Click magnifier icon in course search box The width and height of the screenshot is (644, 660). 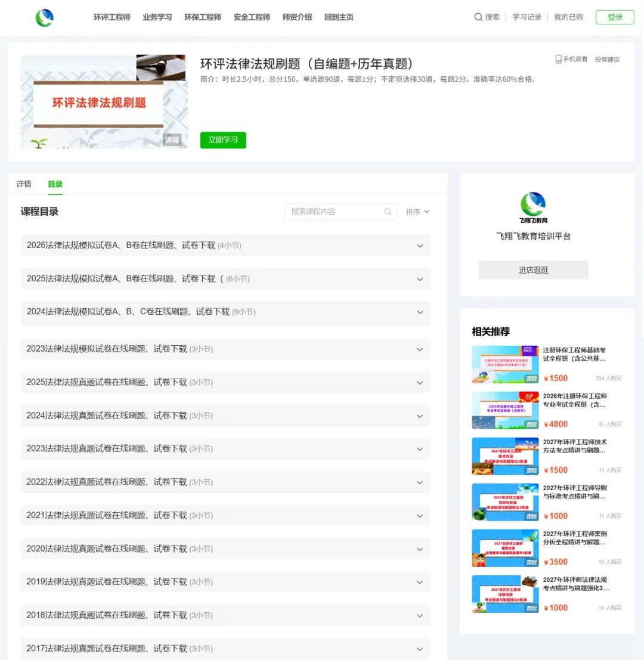(388, 212)
